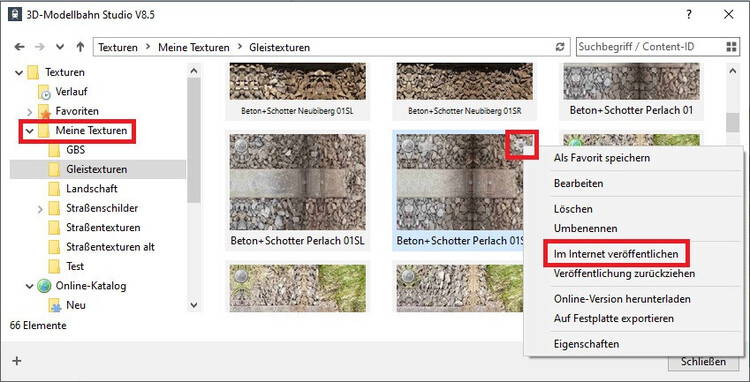Open the Straßentexturen alt folder
750x382 pixels.
tap(110, 247)
